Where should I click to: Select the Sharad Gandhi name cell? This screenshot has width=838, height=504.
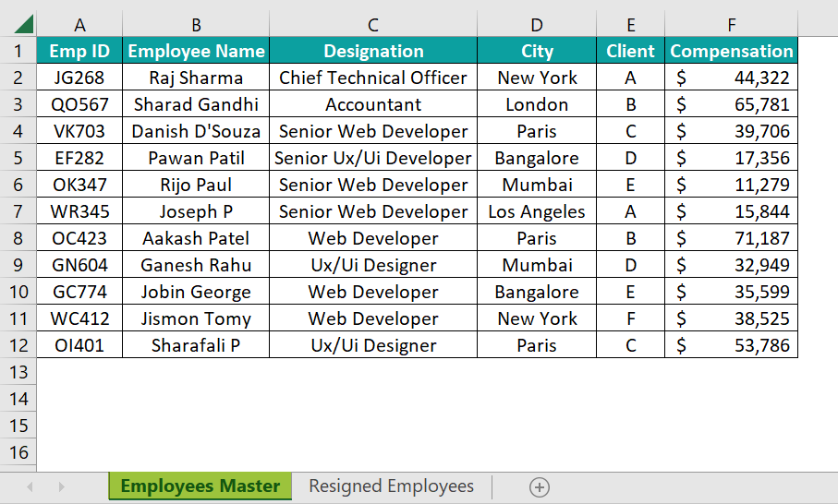tap(196, 104)
